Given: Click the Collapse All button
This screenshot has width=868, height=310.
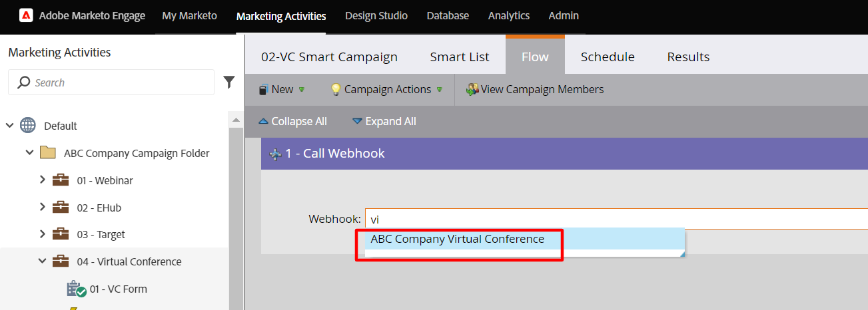Looking at the screenshot, I should (292, 122).
